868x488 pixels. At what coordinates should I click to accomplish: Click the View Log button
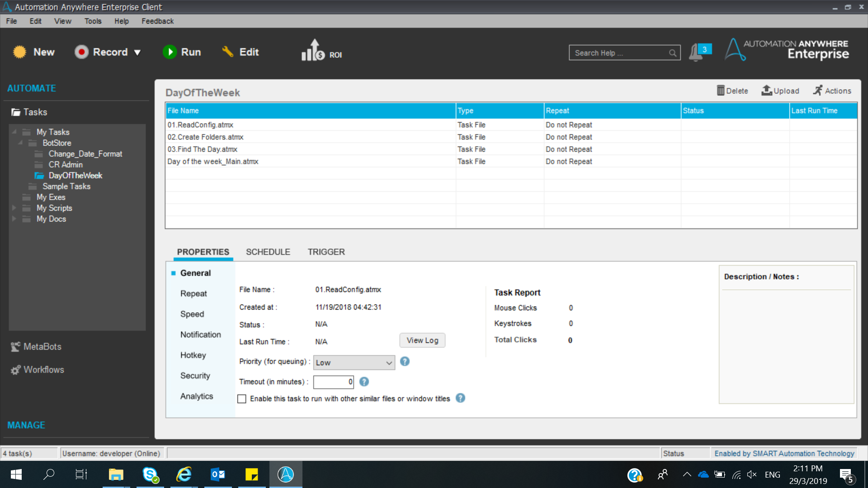pyautogui.click(x=422, y=340)
